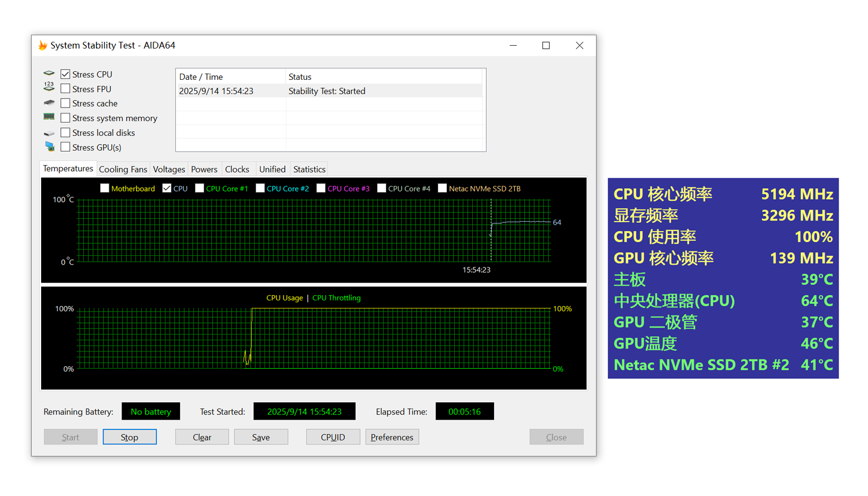Click the monitor icon beside Stress GPU(s)
Screen dimensions: 868x496
(50, 147)
